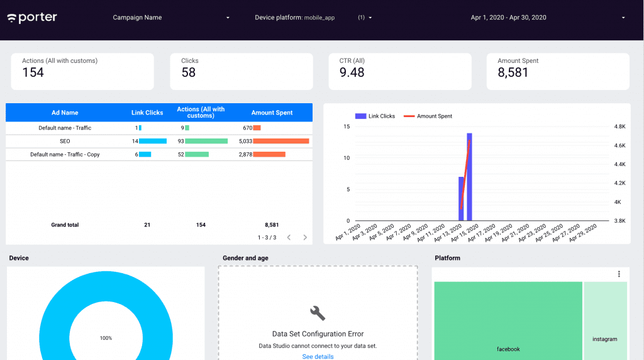Click the Clicks scorecard value 58

coord(189,73)
